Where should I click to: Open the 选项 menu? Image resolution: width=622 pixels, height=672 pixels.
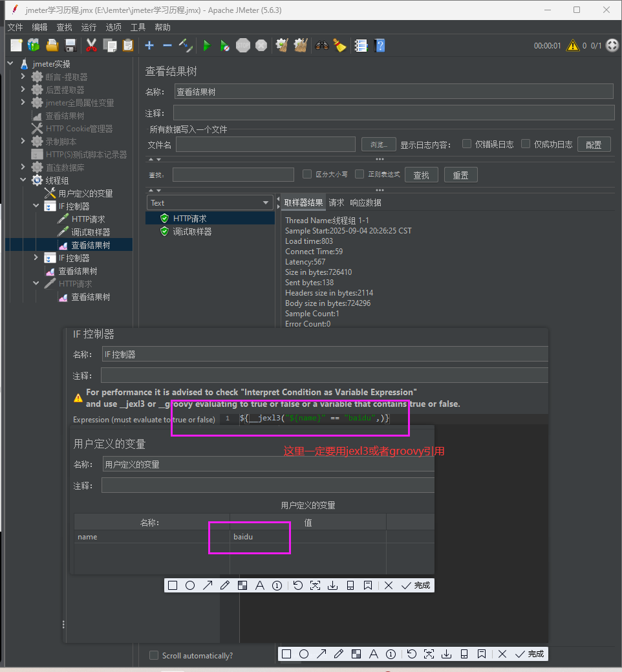point(114,27)
